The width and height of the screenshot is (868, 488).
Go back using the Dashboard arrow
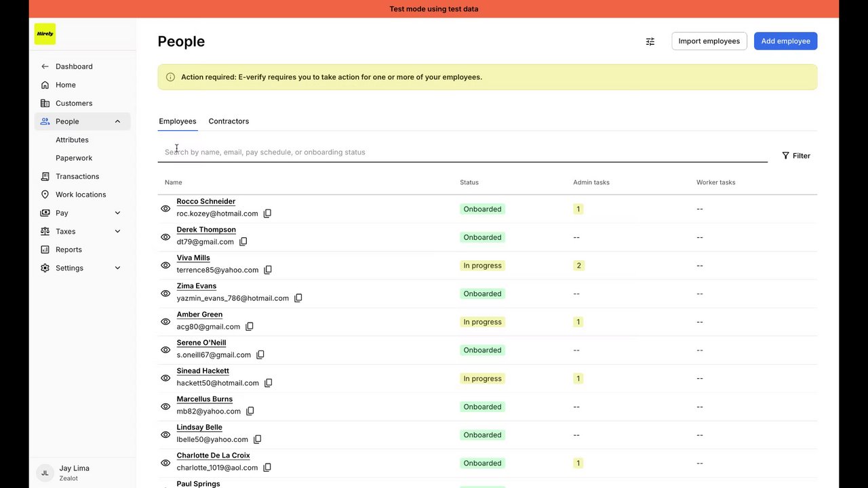(45, 66)
